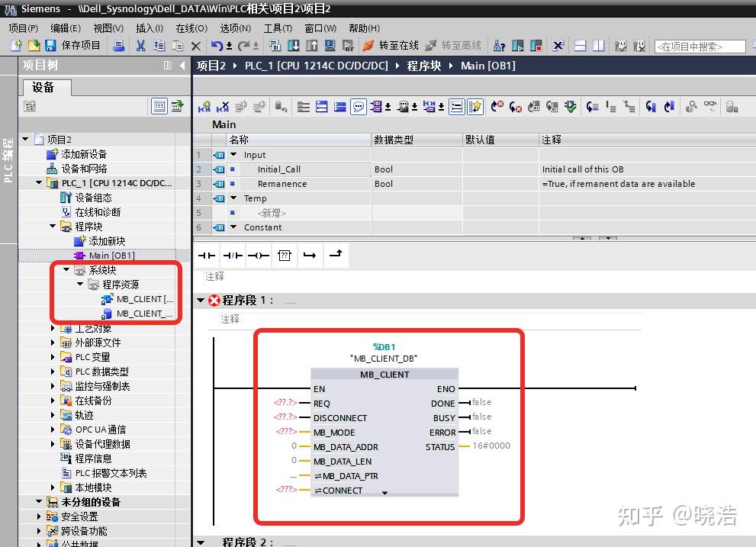Click 项目2 in the breadcrumb
This screenshot has width=756, height=547.
click(x=211, y=66)
